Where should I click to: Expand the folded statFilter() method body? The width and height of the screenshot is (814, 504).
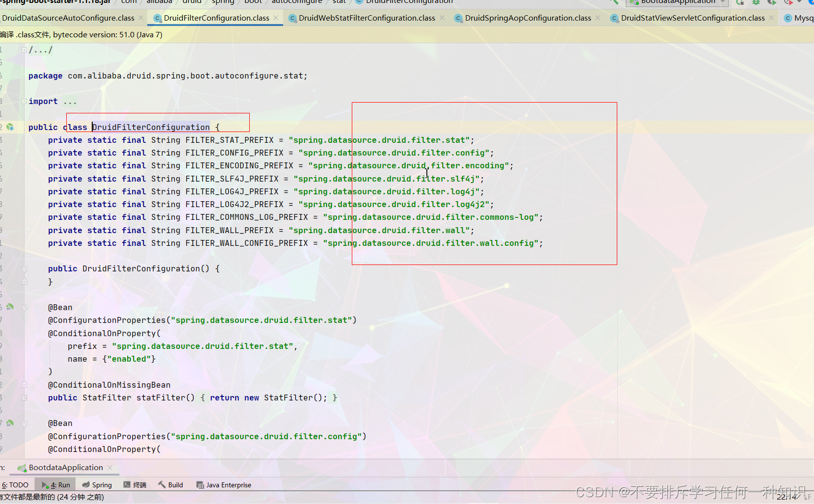pyautogui.click(x=24, y=398)
